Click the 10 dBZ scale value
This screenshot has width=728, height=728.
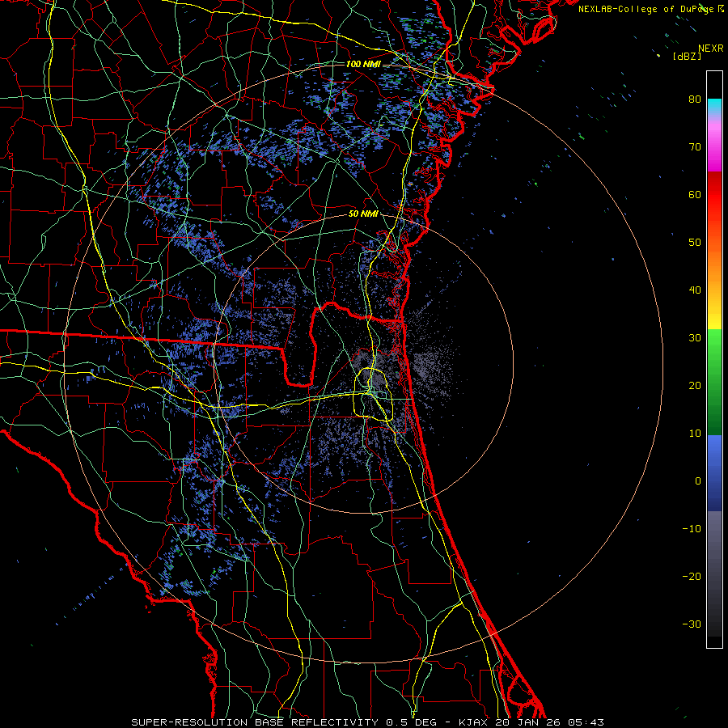695,434
